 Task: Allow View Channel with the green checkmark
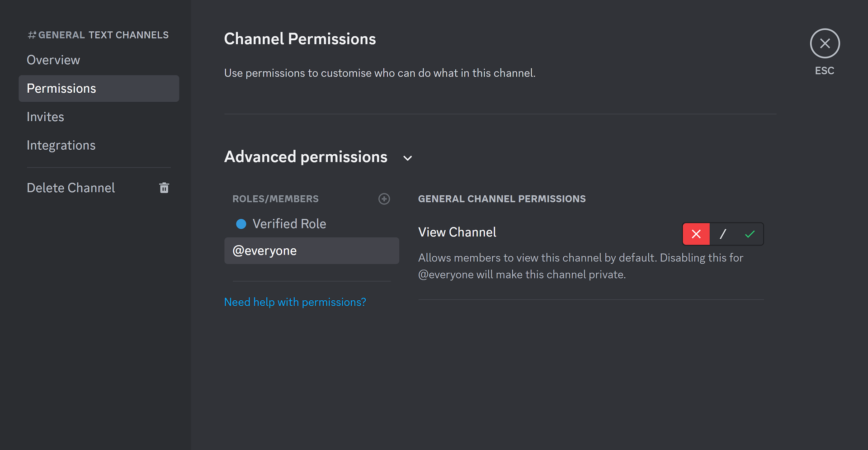750,234
